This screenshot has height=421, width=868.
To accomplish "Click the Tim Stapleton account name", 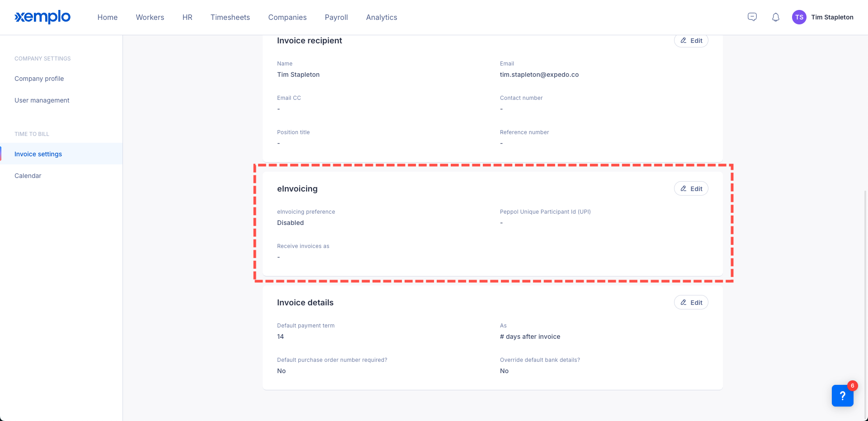I will pyautogui.click(x=832, y=17).
